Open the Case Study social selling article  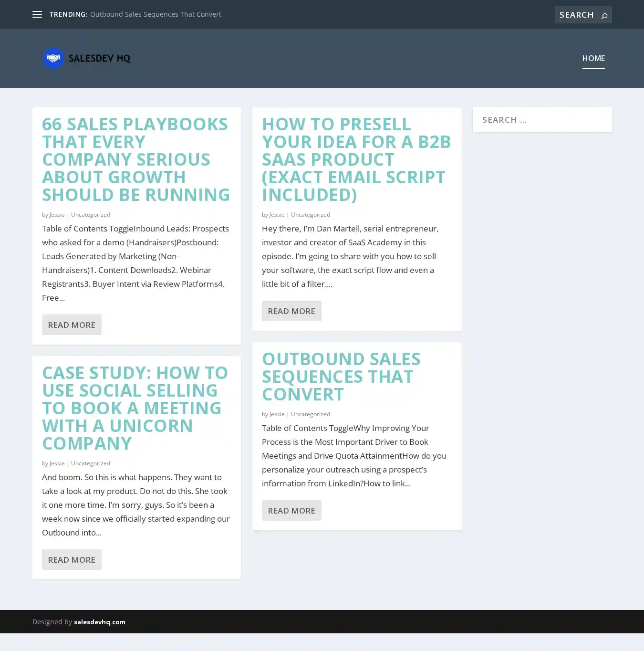[135, 408]
